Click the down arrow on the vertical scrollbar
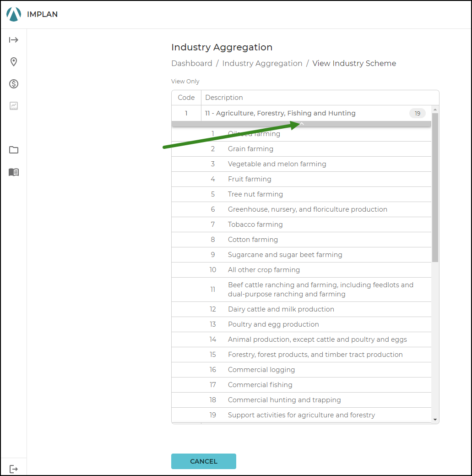Screen dimensions: 472x476 [435, 420]
